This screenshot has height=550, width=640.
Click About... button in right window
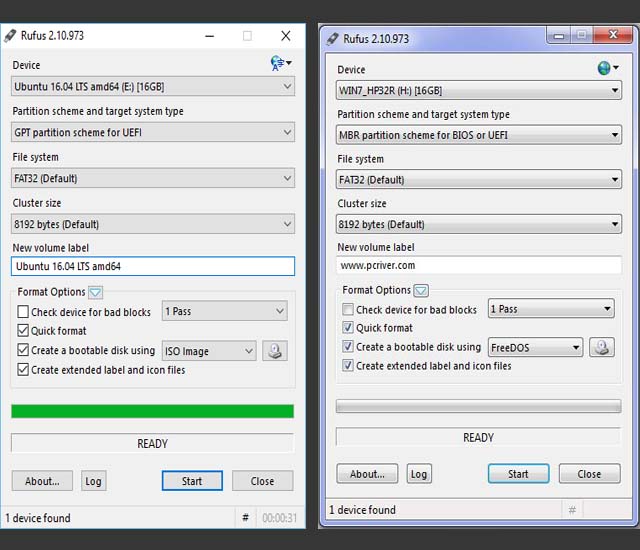click(367, 474)
